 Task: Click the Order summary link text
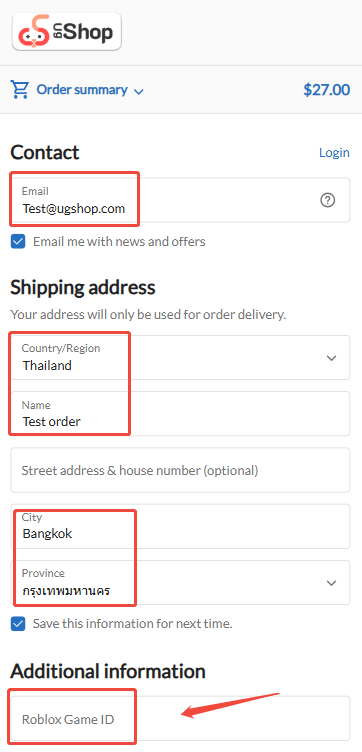(82, 90)
